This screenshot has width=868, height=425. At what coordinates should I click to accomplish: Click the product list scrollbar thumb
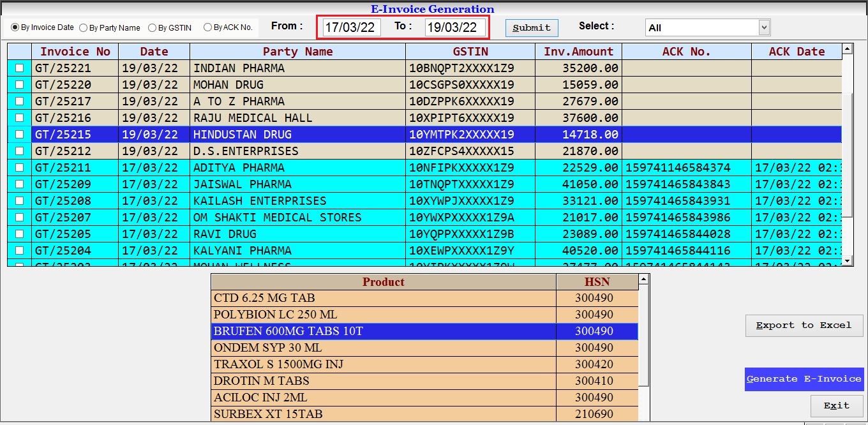pos(644,335)
